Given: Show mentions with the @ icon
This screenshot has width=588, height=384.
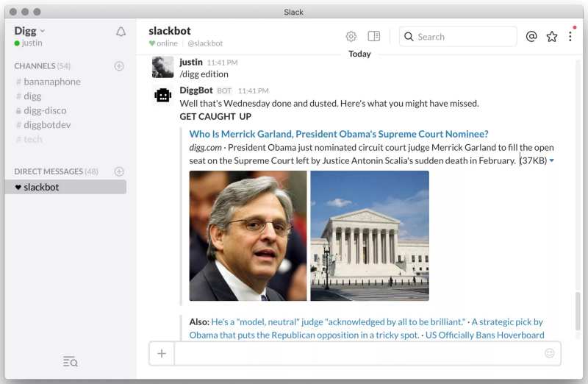Looking at the screenshot, I should [x=531, y=36].
